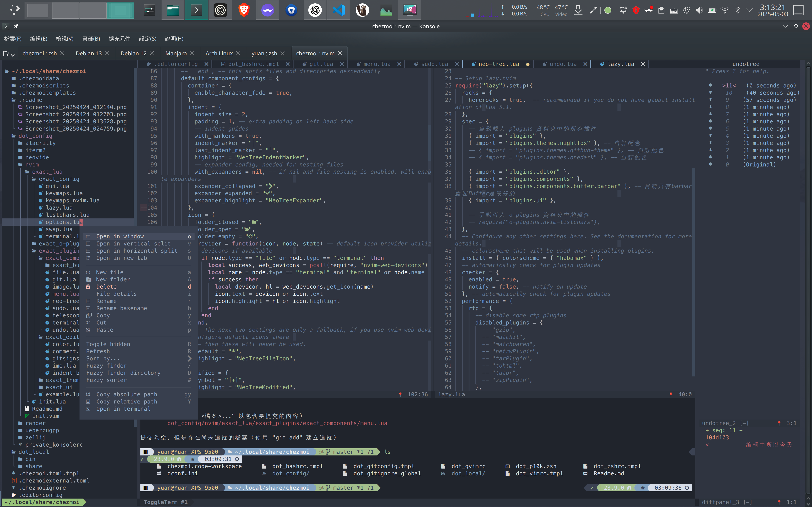Toggle hidden files in the context menu
Image resolution: width=812 pixels, height=507 pixels.
coord(108,344)
